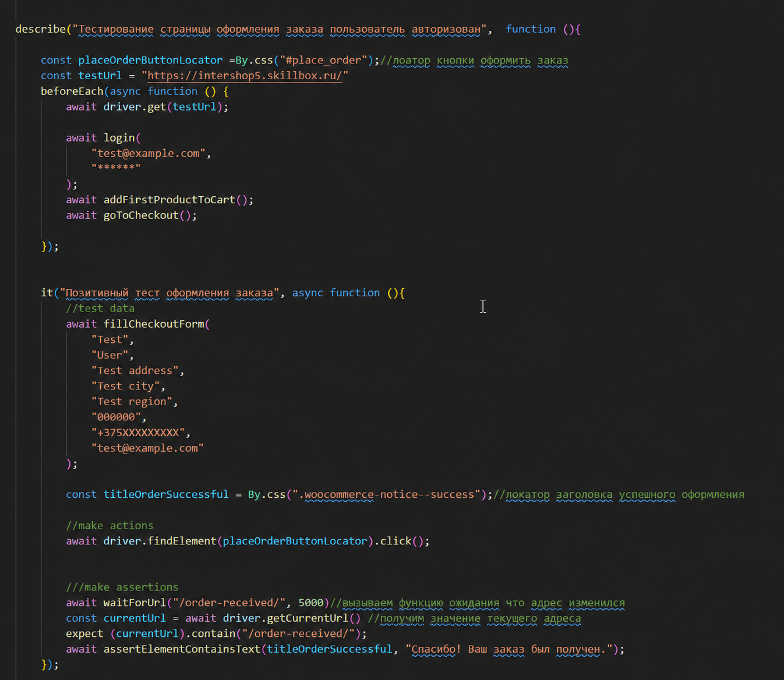784x680 pixels.
Task: Click the "000000" postcode string
Action: click(x=116, y=417)
